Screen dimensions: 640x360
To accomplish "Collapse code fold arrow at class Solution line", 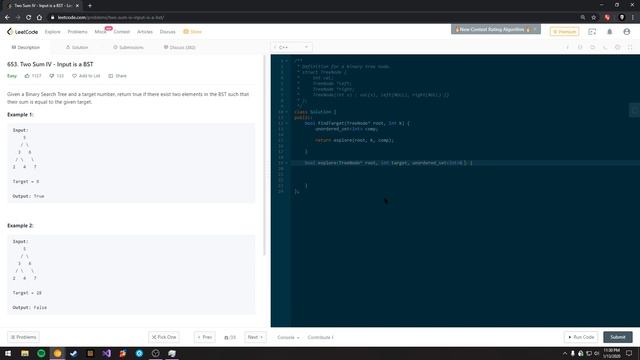I will point(287,112).
